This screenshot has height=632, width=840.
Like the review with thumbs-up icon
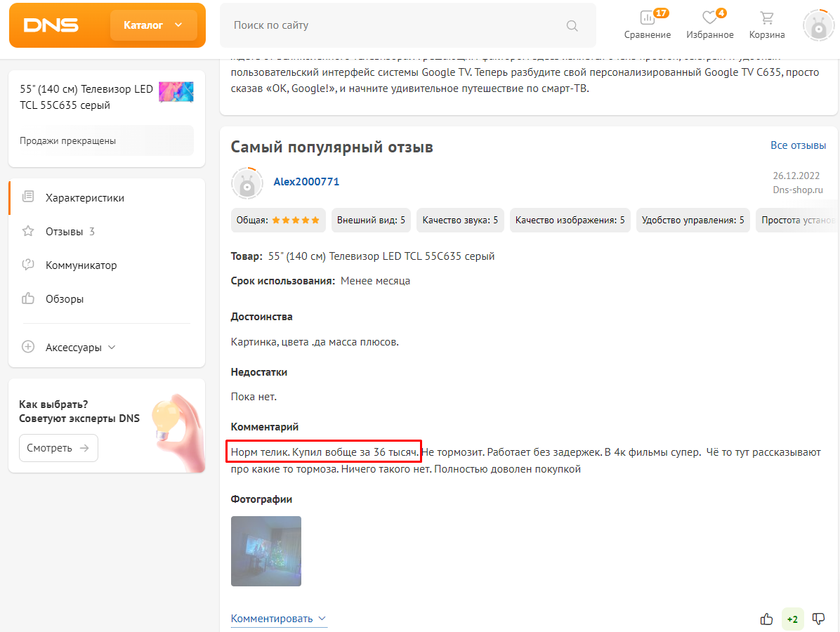coord(766,619)
